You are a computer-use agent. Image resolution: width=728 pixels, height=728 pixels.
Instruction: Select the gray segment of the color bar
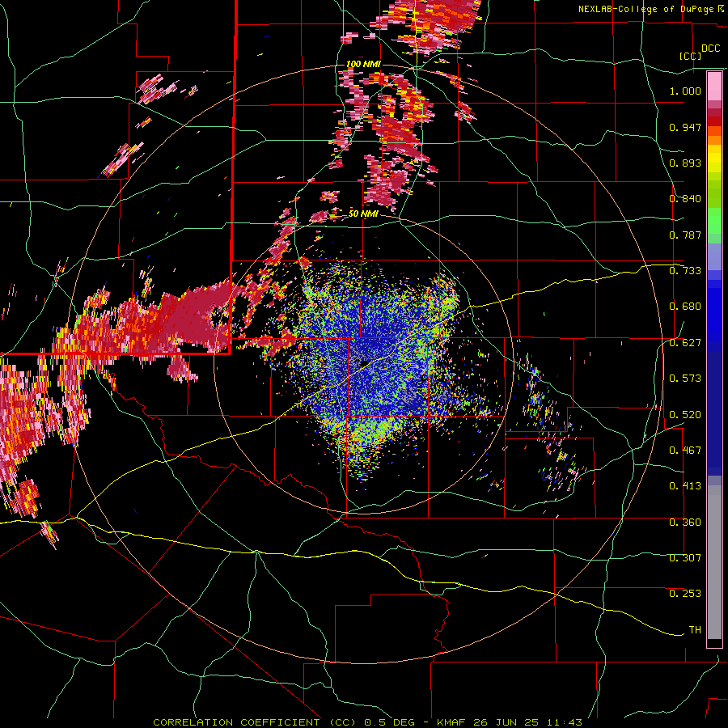point(714,562)
